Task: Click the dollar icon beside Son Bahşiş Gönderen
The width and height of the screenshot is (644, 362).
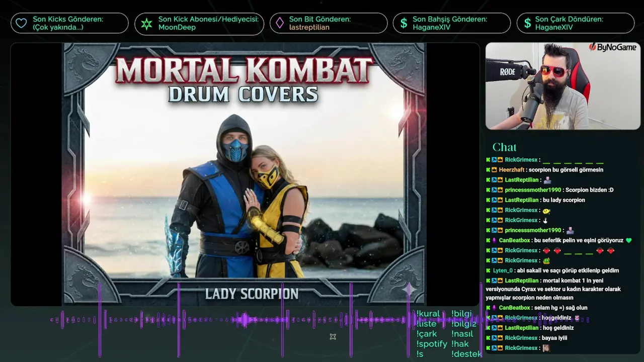Action: 404,23
